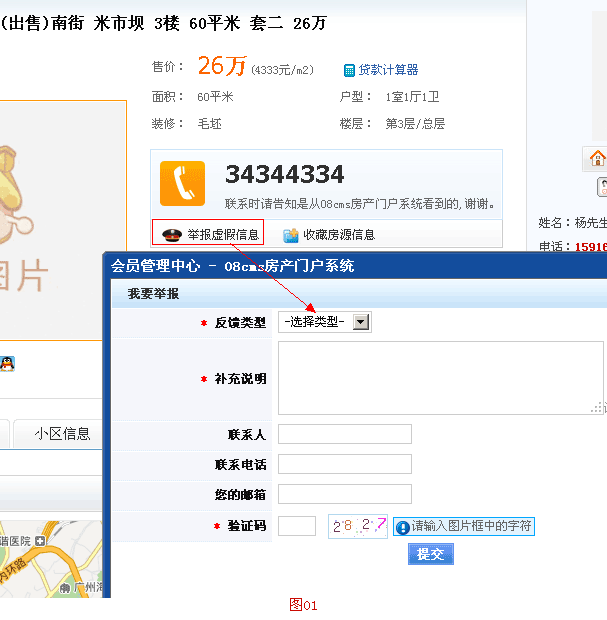This screenshot has height=620, width=607.
Task: Click the police hat report icon
Action: click(x=171, y=235)
